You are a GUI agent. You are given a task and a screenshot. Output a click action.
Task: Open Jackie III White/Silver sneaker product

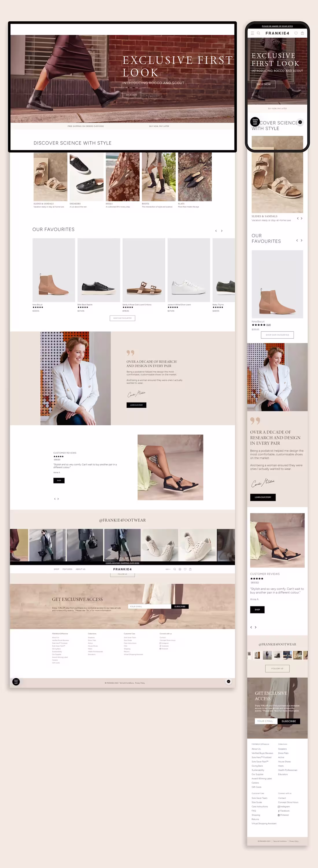[189, 270]
